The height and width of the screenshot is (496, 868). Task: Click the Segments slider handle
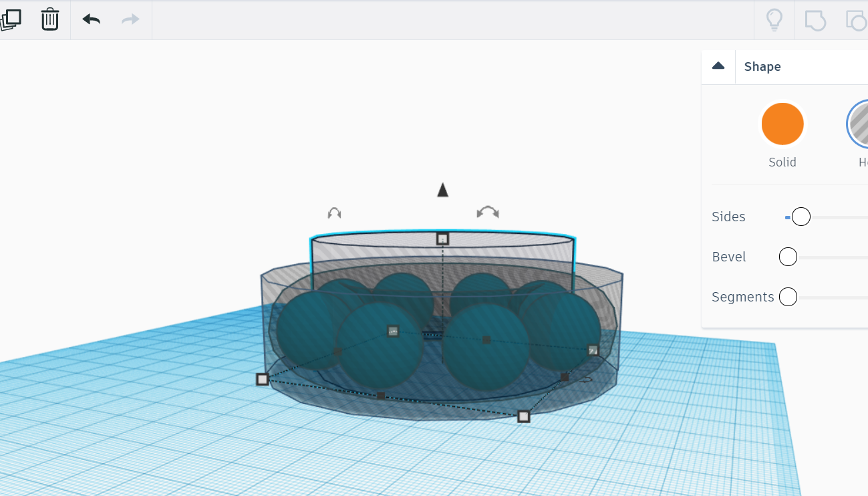[788, 296]
